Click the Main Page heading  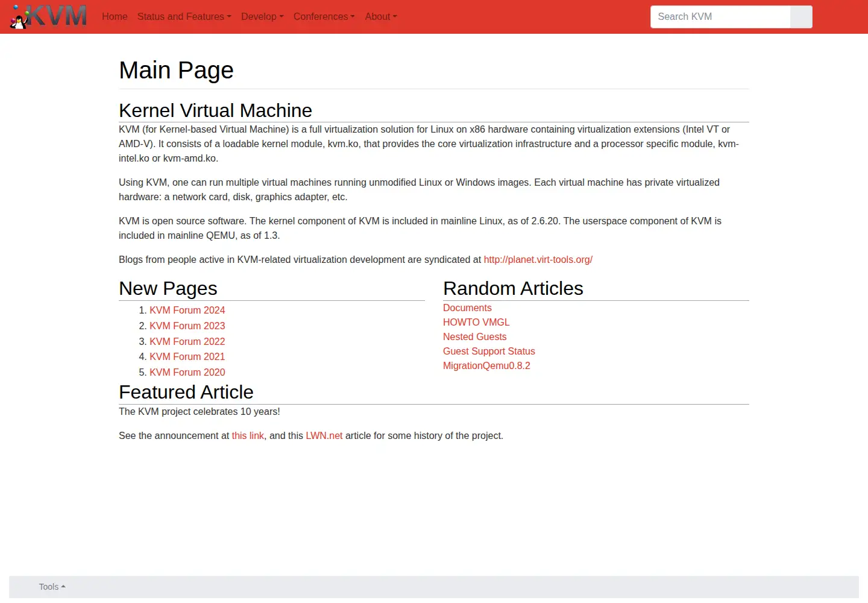[x=176, y=71]
